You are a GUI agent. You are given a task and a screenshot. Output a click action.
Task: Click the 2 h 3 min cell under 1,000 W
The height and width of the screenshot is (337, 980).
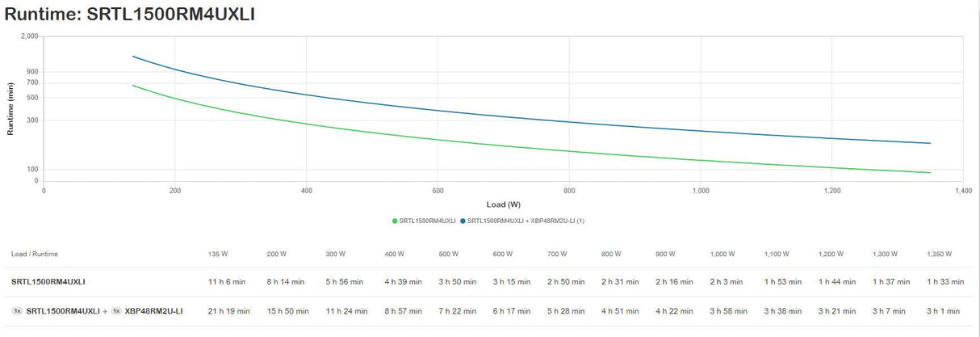point(727,282)
